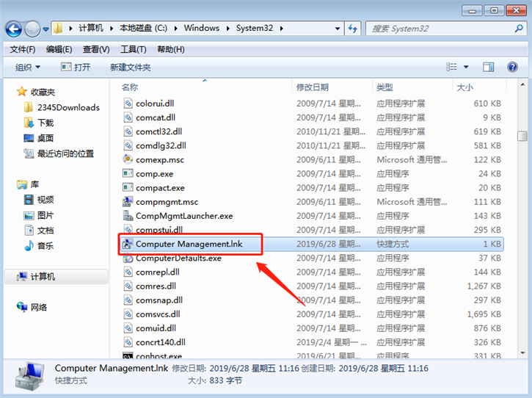532x398 pixels.
Task: Open the 文件(F) menu
Action: pos(23,50)
